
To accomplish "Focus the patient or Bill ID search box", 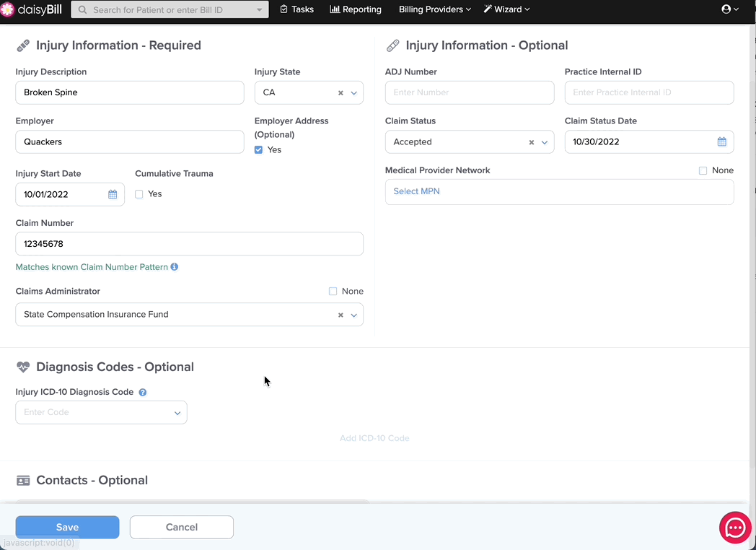I will 170,9.
